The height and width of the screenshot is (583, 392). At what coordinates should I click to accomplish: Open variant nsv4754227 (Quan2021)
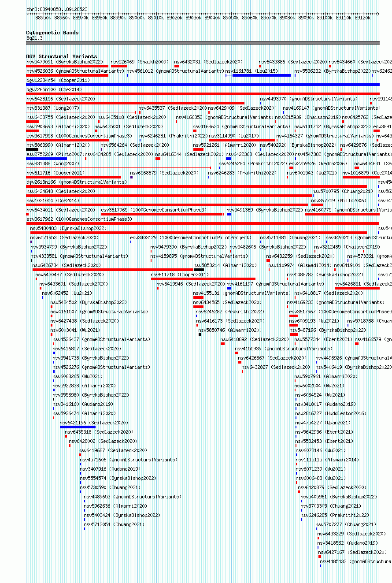click(x=323, y=423)
